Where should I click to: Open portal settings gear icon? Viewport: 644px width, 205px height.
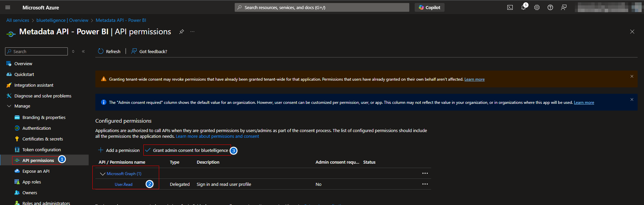pyautogui.click(x=537, y=7)
